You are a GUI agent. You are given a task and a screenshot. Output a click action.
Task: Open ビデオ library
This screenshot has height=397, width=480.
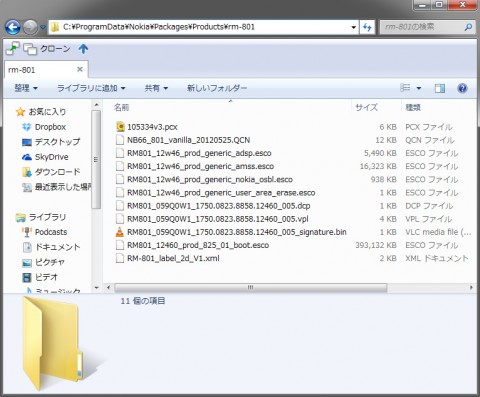click(x=40, y=277)
